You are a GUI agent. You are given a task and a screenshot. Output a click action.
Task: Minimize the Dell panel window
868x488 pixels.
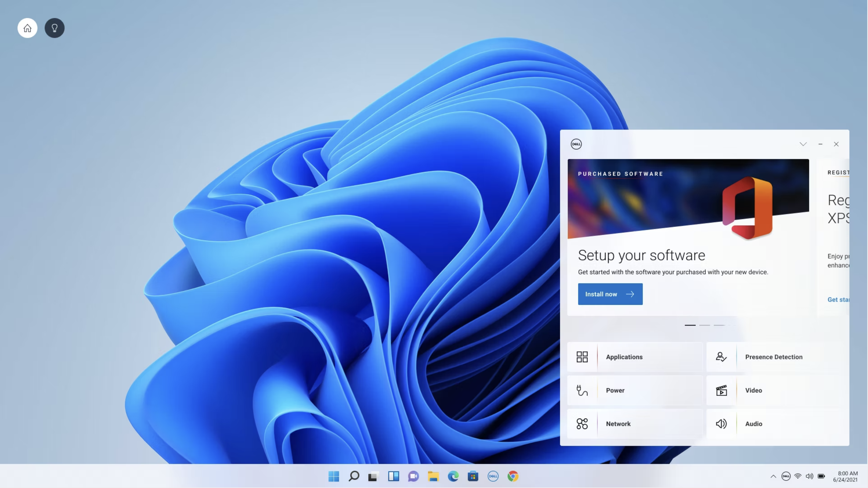[x=821, y=144]
